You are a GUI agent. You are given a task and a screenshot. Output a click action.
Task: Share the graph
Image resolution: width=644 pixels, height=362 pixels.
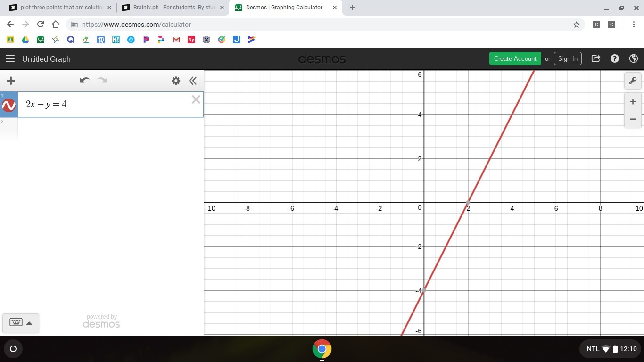coord(596,58)
